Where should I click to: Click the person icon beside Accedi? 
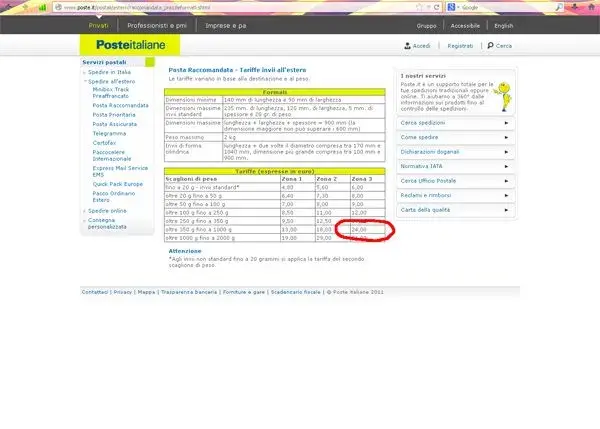pyautogui.click(x=407, y=46)
